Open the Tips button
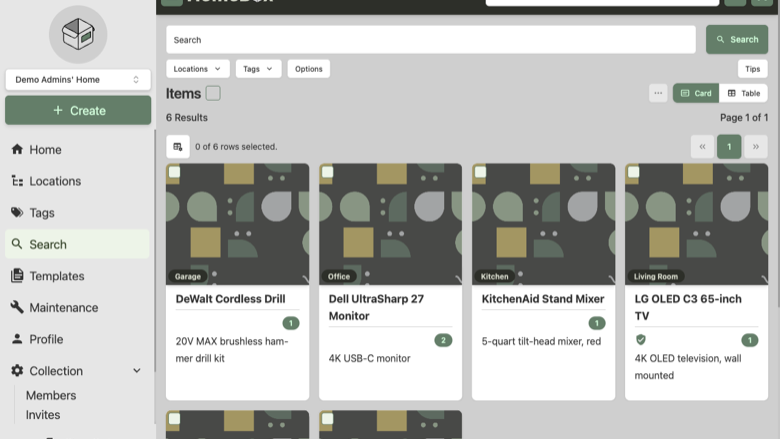 (x=752, y=69)
